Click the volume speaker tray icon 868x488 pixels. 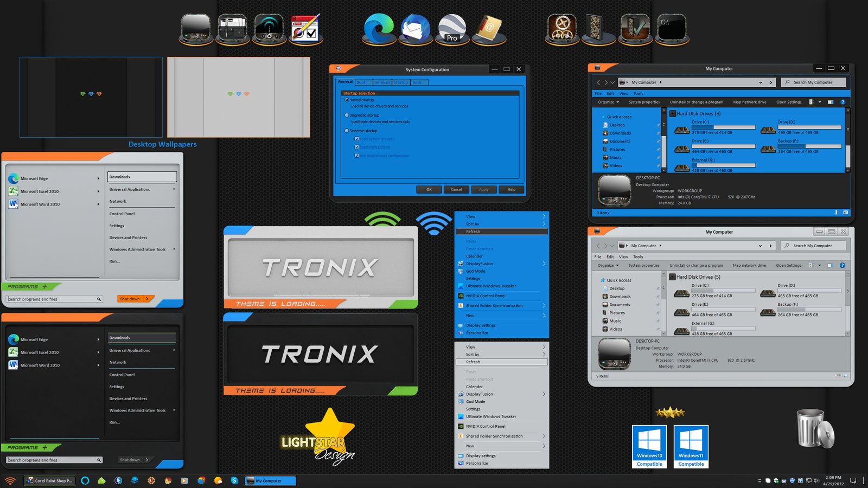tap(815, 480)
